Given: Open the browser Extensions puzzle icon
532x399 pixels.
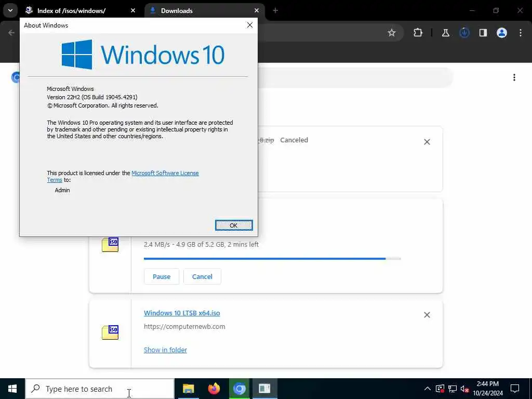Looking at the screenshot, I should point(418,33).
